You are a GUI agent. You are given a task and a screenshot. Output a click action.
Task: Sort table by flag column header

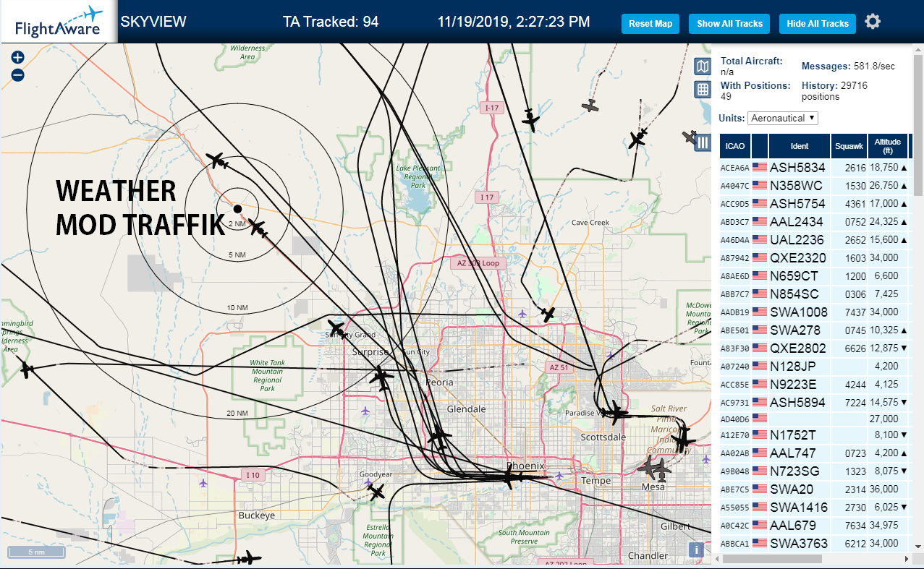(x=760, y=146)
